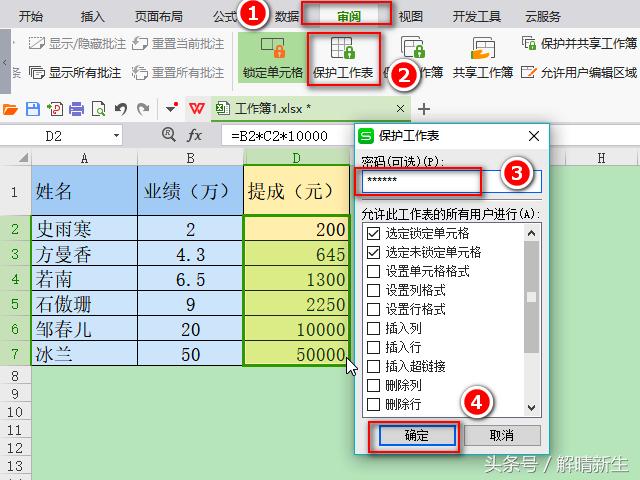Click the 提成（元）header cell
640x480 pixels.
pyautogui.click(x=296, y=191)
